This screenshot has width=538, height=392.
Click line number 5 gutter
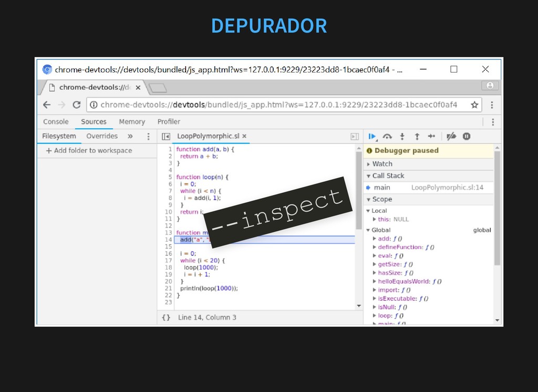click(170, 177)
